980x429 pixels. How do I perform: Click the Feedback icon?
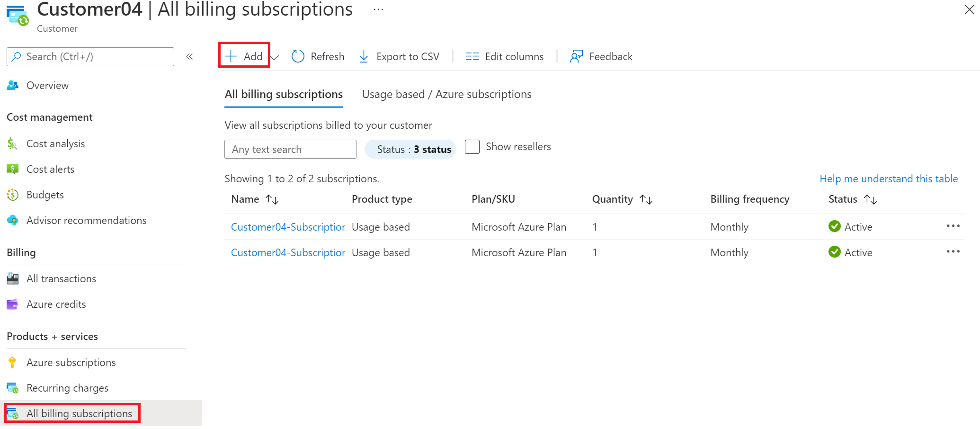click(576, 56)
